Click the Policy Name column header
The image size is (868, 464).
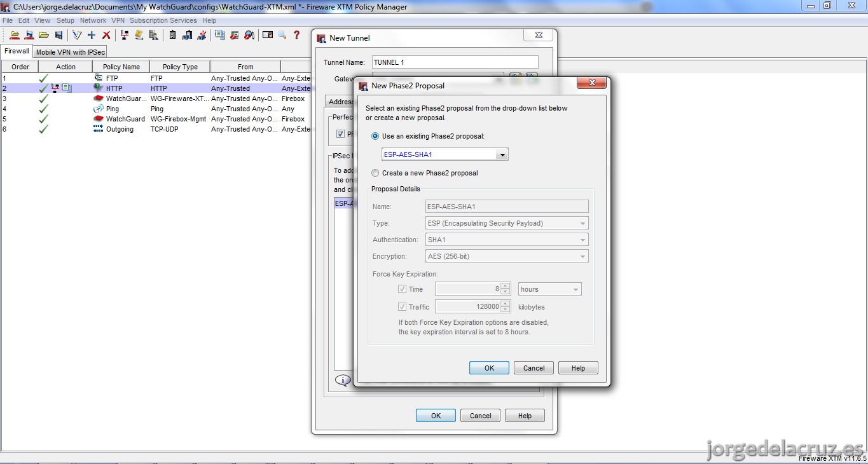pyautogui.click(x=121, y=67)
